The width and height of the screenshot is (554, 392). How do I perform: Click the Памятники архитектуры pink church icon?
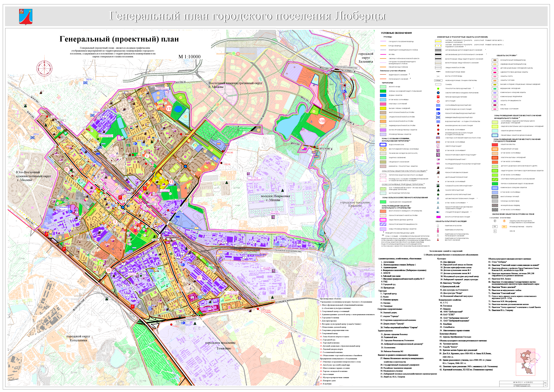coord(438,230)
